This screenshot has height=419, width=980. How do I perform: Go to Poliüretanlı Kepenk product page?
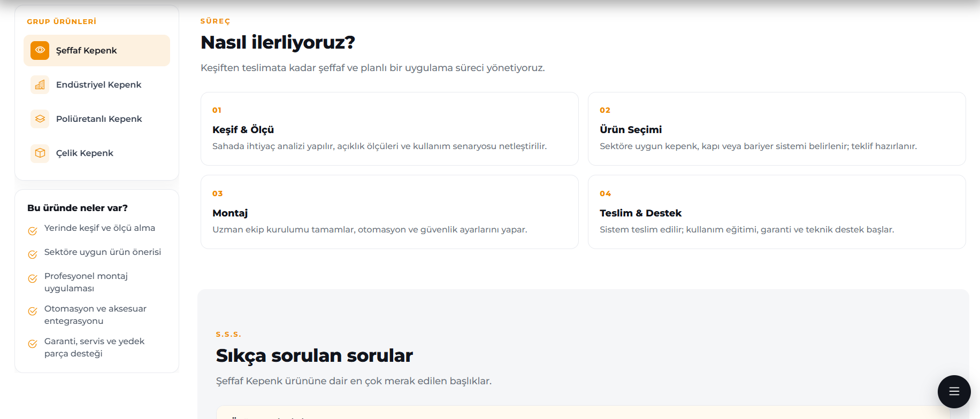pyautogui.click(x=97, y=119)
